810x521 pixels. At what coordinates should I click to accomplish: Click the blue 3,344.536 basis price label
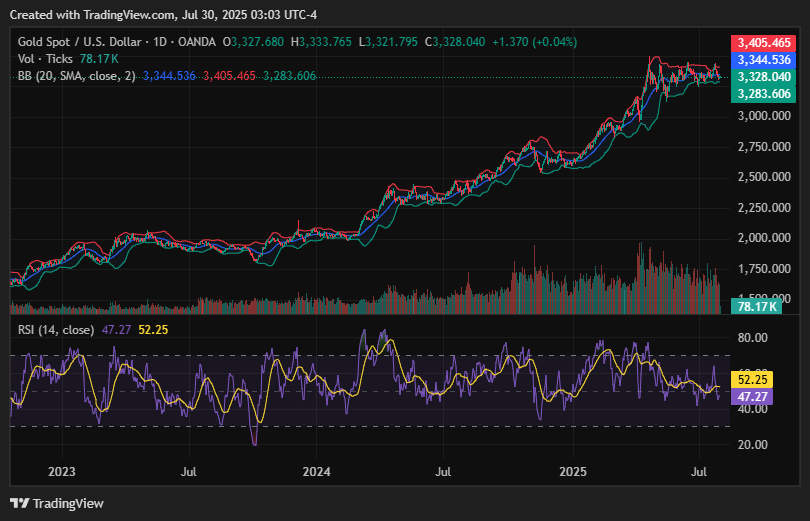click(765, 60)
